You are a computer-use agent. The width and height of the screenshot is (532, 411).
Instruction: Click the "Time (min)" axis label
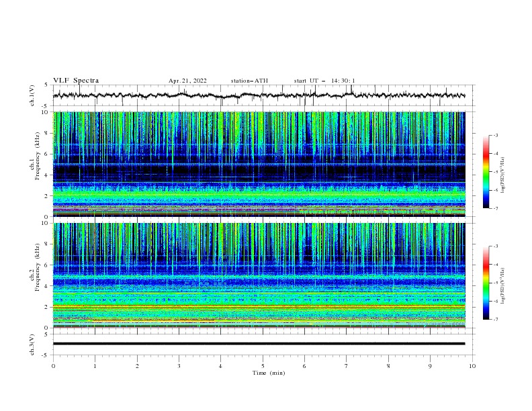click(269, 373)
